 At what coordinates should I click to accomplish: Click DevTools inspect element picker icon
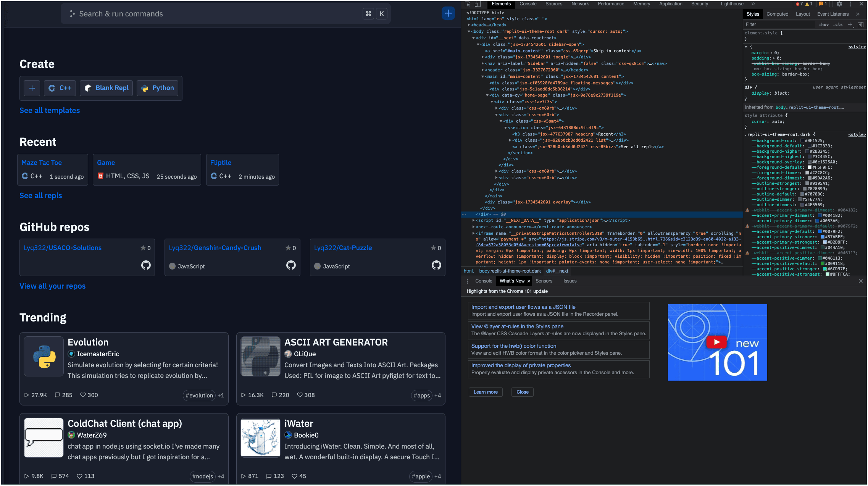pyautogui.click(x=467, y=4)
